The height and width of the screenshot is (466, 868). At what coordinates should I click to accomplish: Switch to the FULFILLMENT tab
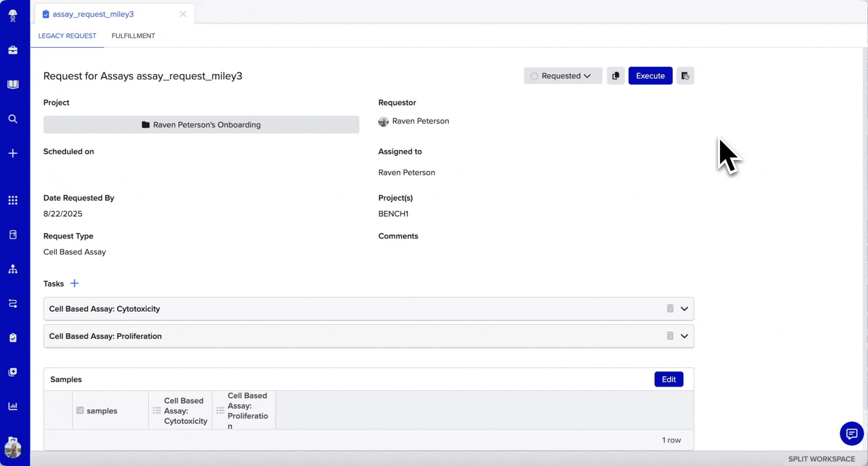tap(133, 36)
